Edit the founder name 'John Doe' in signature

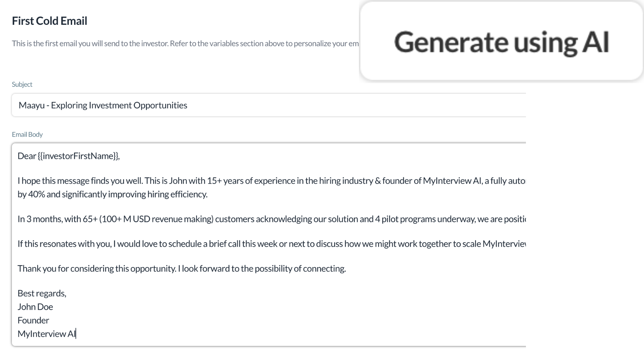coord(35,306)
